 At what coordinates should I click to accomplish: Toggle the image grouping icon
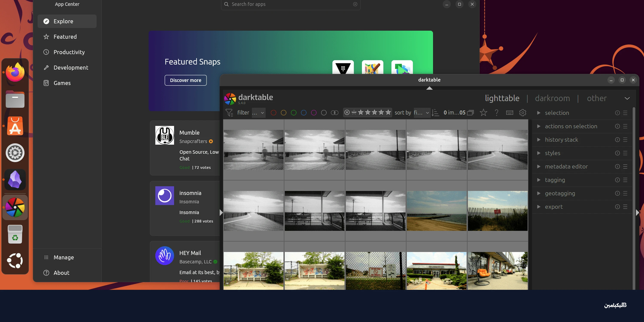click(x=470, y=113)
